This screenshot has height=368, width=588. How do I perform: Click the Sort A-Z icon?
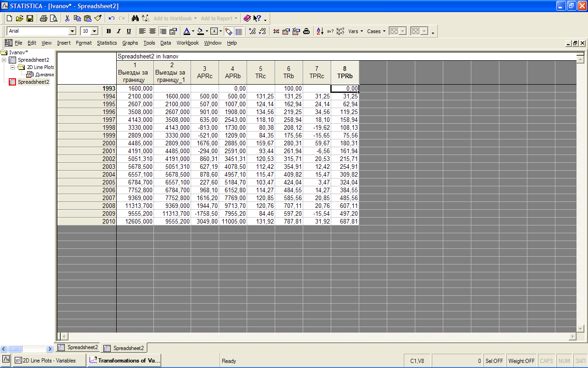(320, 31)
